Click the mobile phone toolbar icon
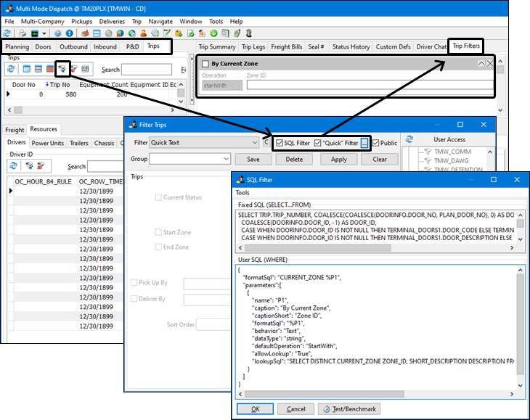Viewport: 530px width, 420px height. (x=237, y=33)
